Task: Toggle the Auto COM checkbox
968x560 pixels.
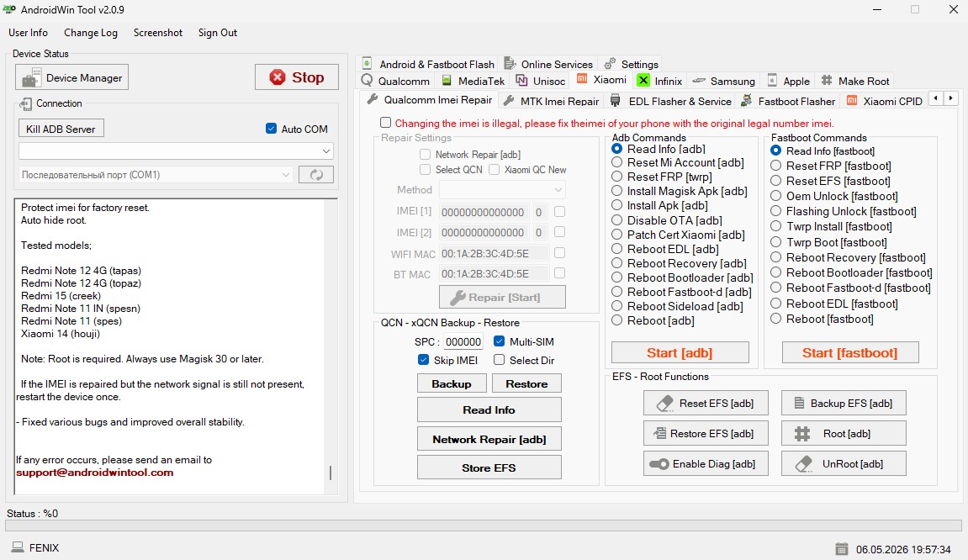Action: click(271, 129)
